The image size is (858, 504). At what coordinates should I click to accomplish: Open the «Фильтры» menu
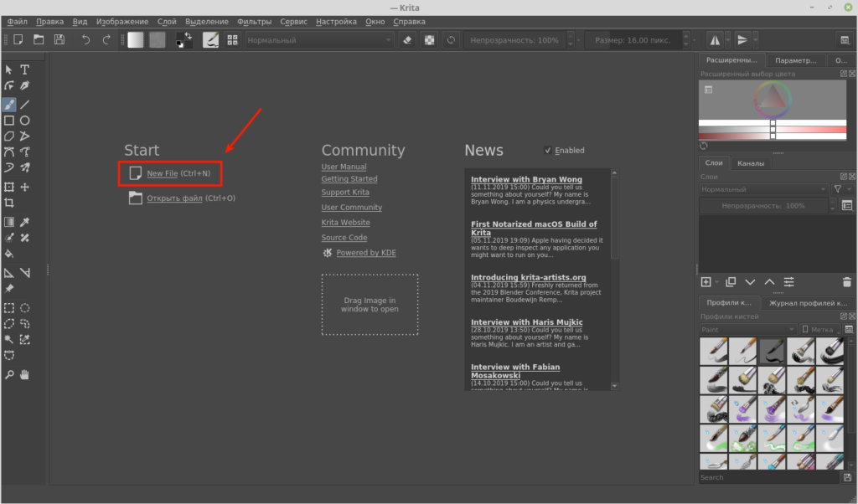click(254, 21)
